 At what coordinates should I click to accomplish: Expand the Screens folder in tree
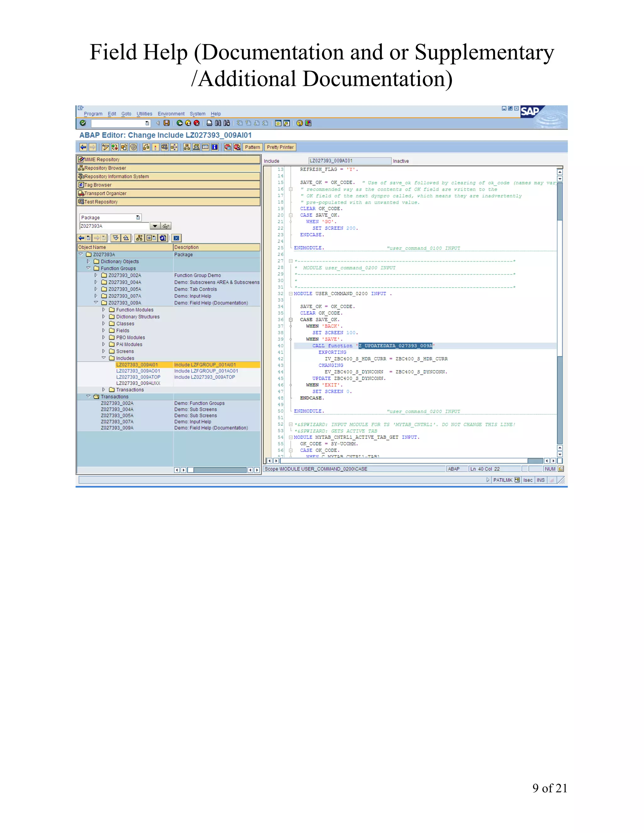pos(104,351)
